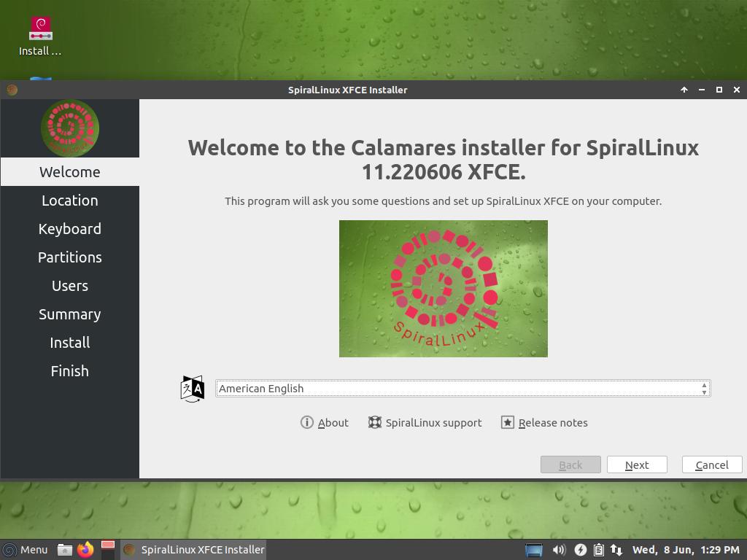Open the About dialog

(325, 422)
